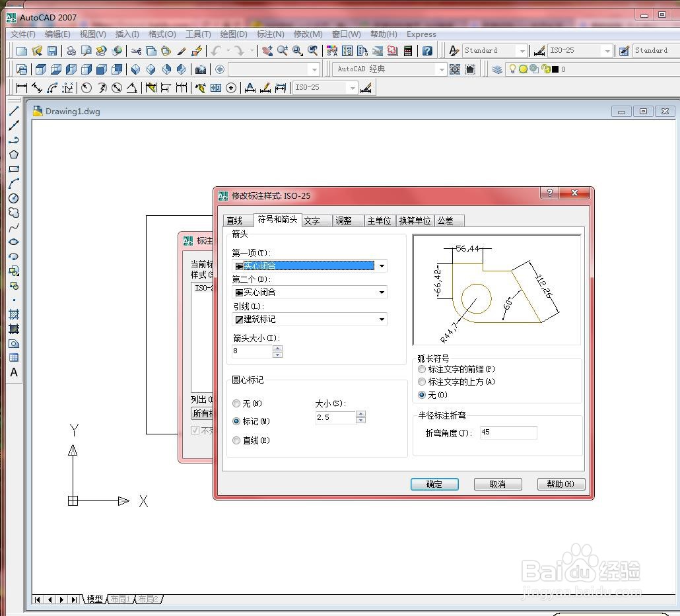Select center mark 标记(M) option
The width and height of the screenshot is (680, 616).
(236, 421)
